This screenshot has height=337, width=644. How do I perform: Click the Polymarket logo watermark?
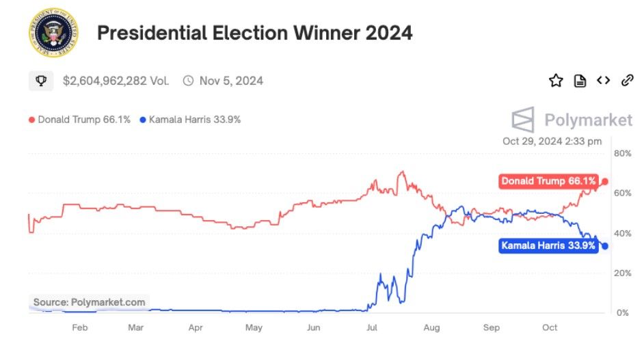pyautogui.click(x=572, y=120)
